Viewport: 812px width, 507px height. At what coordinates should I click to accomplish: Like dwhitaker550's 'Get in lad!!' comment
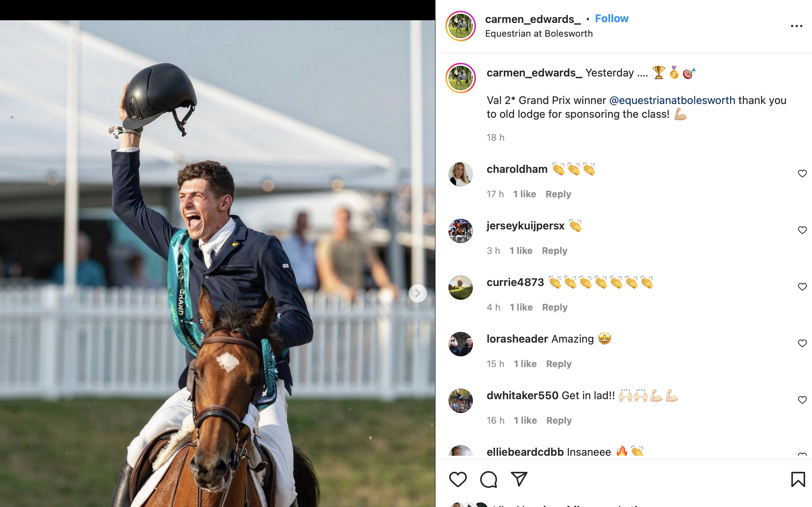802,400
